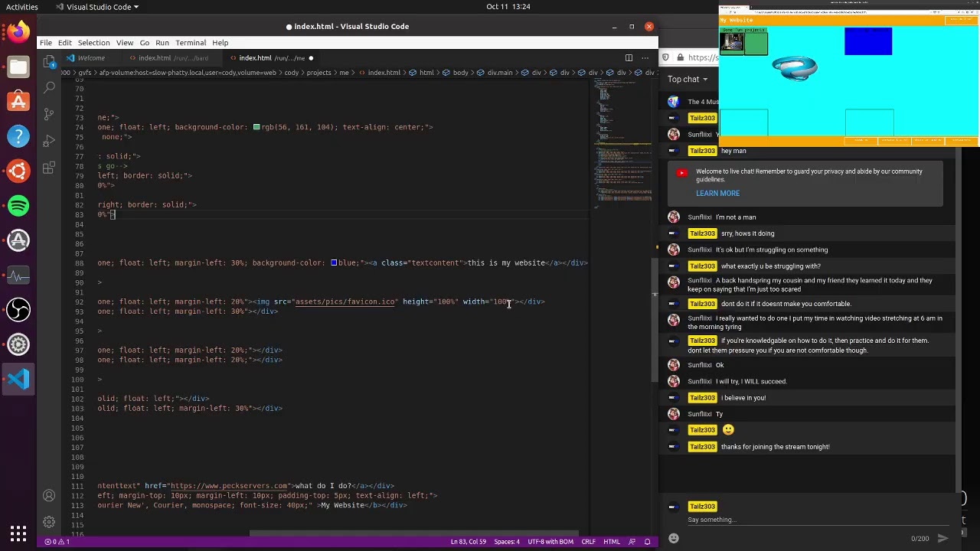This screenshot has width=980, height=551.
Task: Click the assets/pics/favicon.ico path in code
Action: click(x=345, y=302)
